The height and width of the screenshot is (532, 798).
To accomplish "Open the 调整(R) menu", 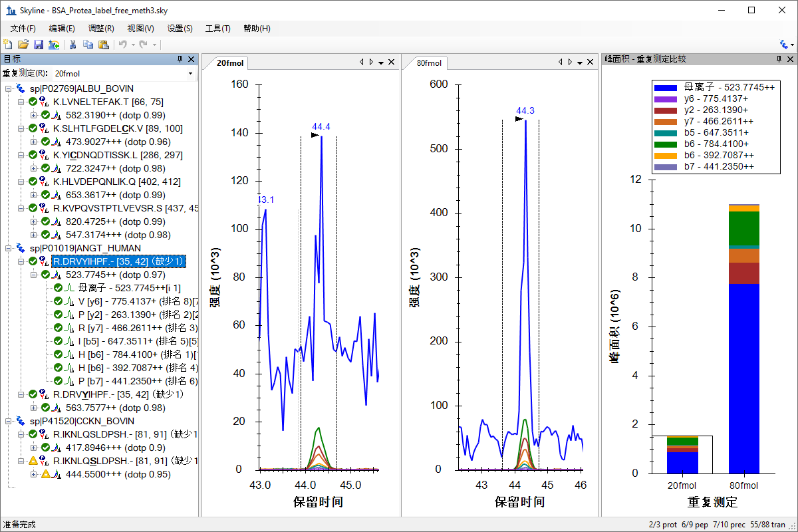I will 100,29.
